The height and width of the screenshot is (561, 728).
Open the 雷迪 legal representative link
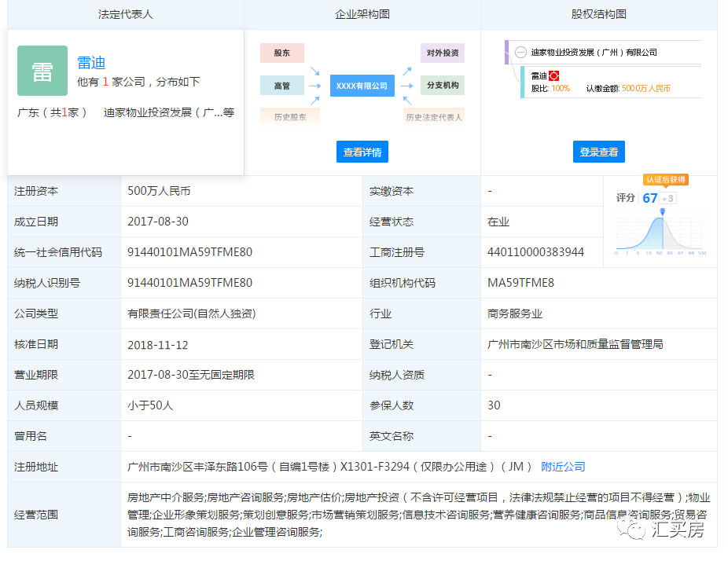(91, 63)
